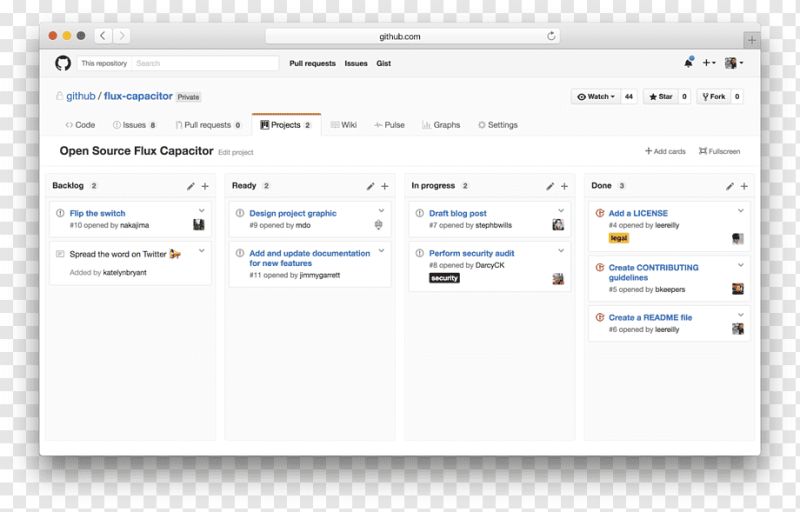Go back with the browser back arrow
The height and width of the screenshot is (512, 800).
103,36
